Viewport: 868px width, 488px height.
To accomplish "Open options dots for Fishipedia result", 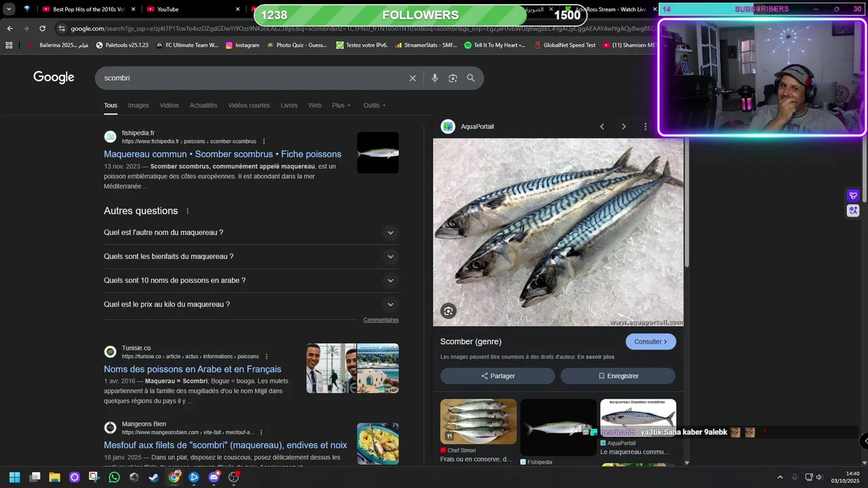I will pos(264,142).
